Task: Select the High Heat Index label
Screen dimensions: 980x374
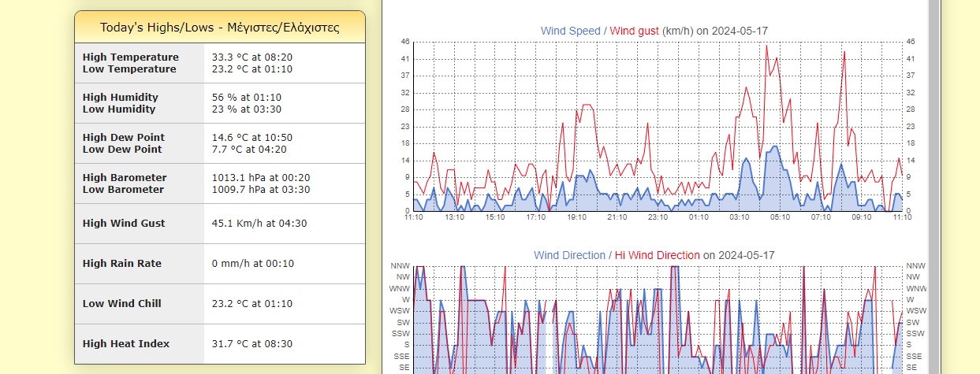Action: (126, 344)
